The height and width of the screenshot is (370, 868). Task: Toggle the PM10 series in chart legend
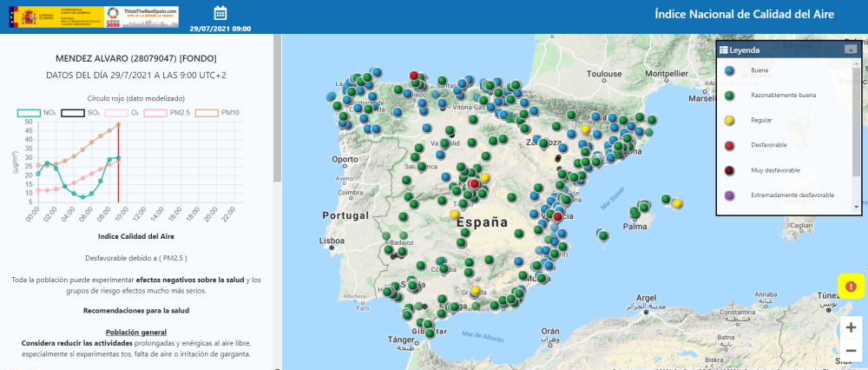click(x=217, y=112)
